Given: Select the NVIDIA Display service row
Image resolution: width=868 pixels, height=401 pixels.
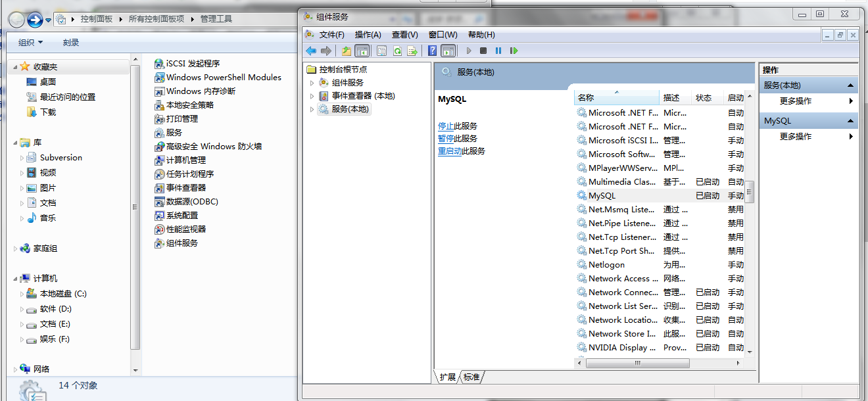Looking at the screenshot, I should (x=660, y=348).
